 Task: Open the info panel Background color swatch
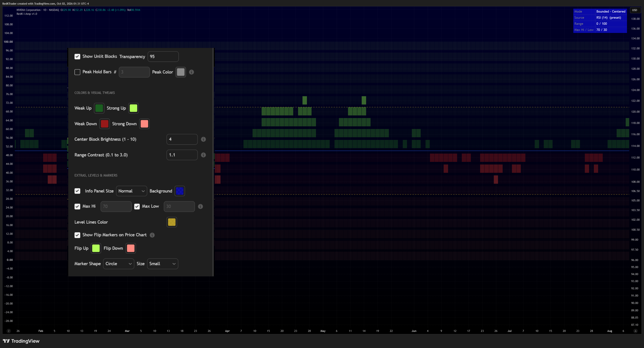click(180, 191)
